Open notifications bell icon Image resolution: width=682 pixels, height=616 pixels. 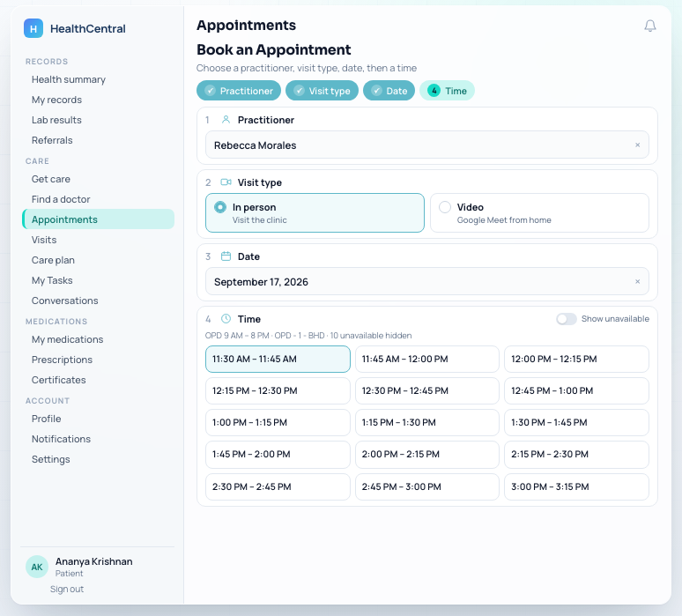[649, 26]
